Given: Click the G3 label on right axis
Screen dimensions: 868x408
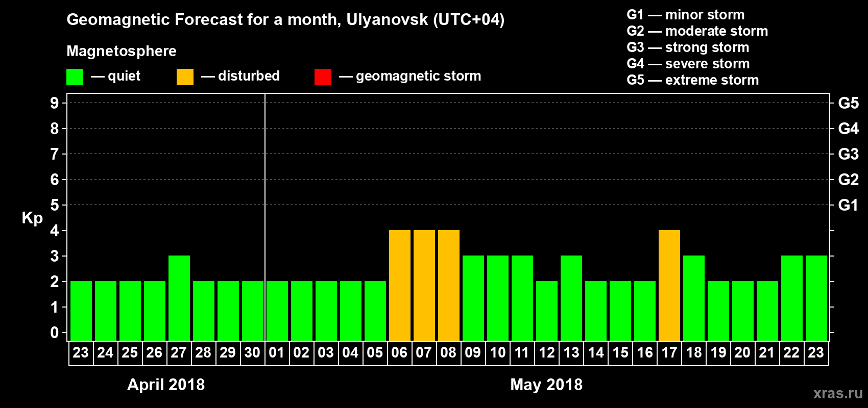Looking at the screenshot, I should pos(849,154).
